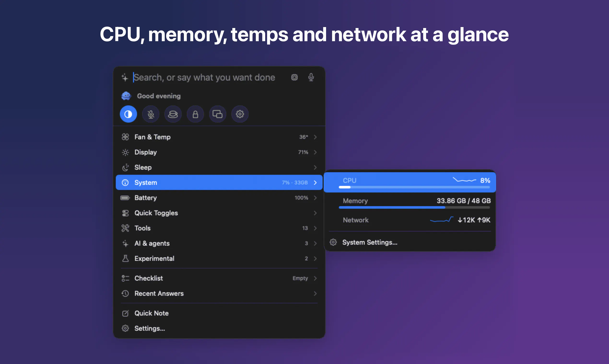Click the Sleep moon icon
Image resolution: width=609 pixels, height=364 pixels.
tap(125, 167)
